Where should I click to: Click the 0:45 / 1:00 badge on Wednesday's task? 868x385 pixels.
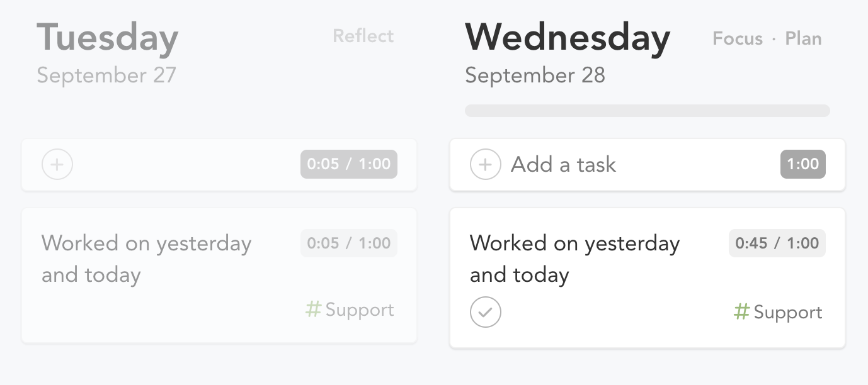coord(777,243)
